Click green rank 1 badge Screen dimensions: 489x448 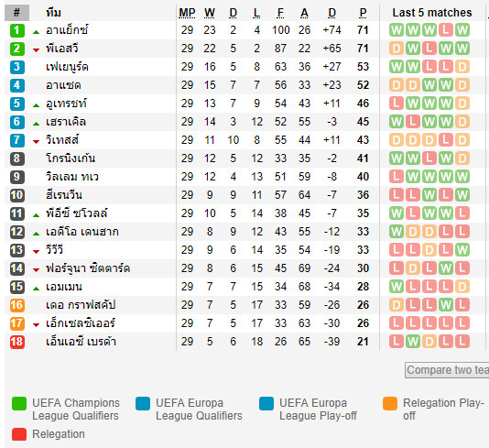coord(17,30)
